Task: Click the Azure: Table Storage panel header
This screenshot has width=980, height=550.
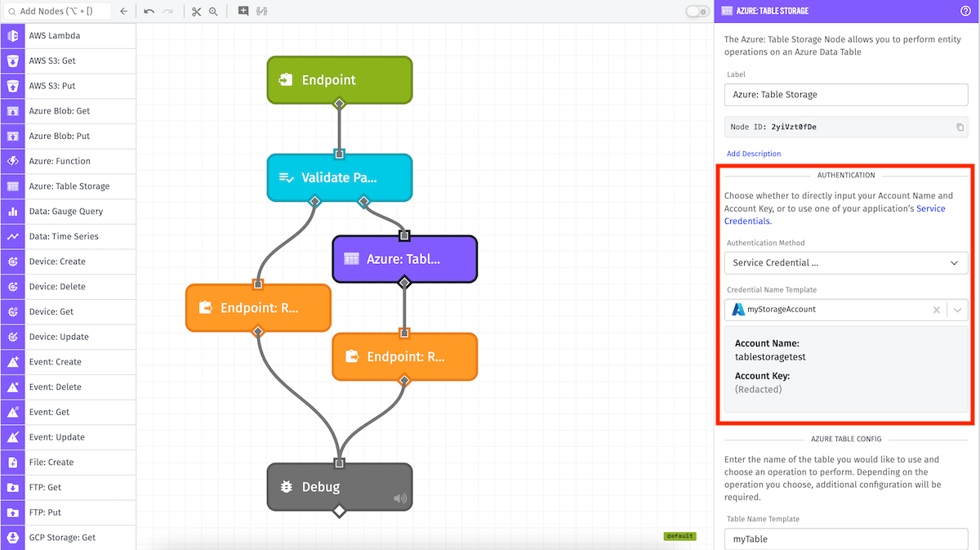Action: click(x=847, y=11)
